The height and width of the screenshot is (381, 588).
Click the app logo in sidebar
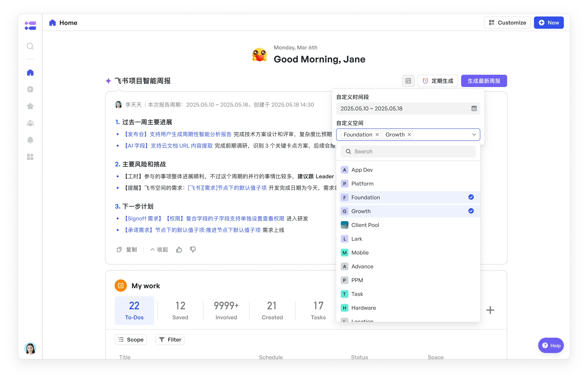point(30,26)
